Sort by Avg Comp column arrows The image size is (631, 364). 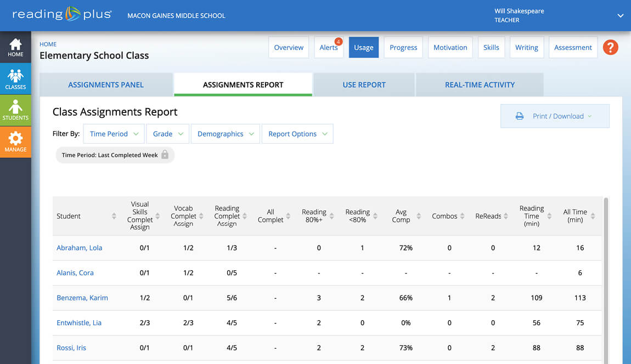pos(419,216)
